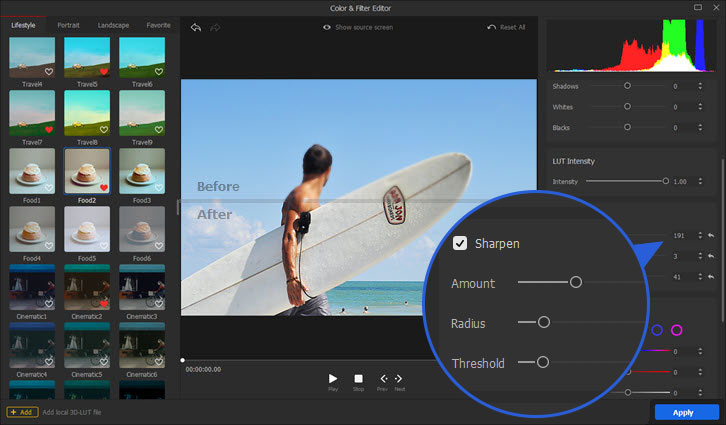The height and width of the screenshot is (425, 726).
Task: Click the undo arrow above the preview
Action: point(196,27)
